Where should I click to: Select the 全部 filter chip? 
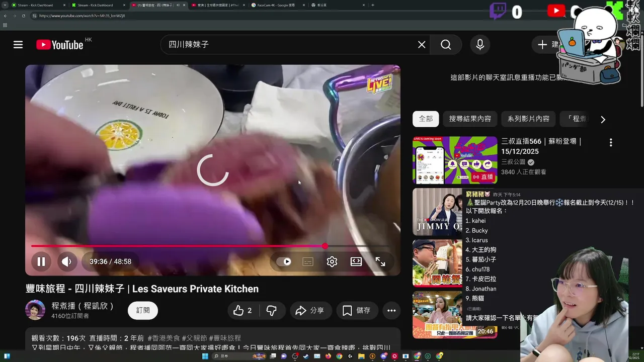tap(426, 119)
